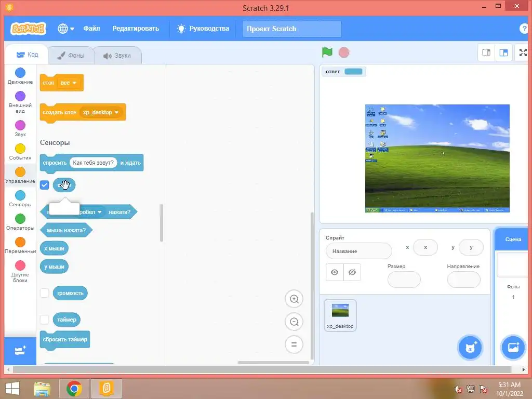Open Chrome from the taskbar
Image resolution: width=532 pixels, height=399 pixels.
tap(74, 389)
